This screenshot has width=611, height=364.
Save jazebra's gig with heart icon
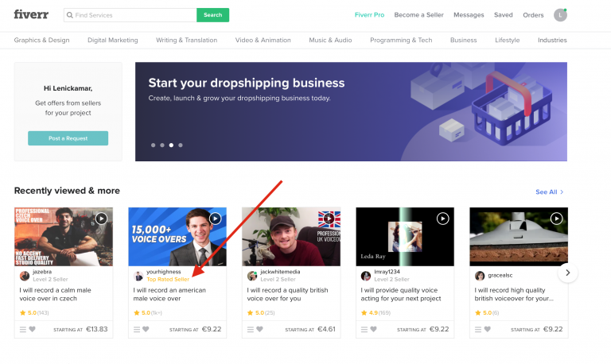click(33, 329)
